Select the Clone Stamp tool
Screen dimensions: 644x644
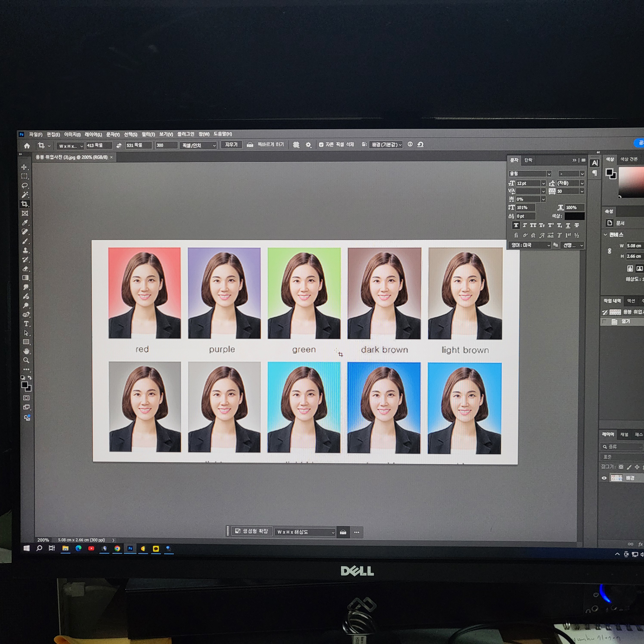click(25, 250)
